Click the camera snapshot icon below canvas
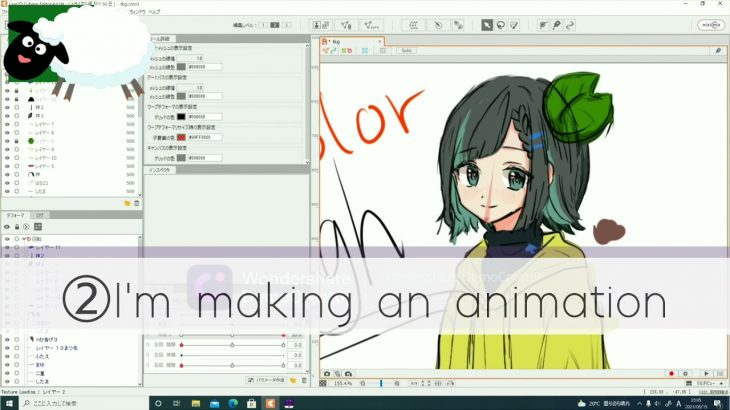730x410 pixels. click(327, 374)
